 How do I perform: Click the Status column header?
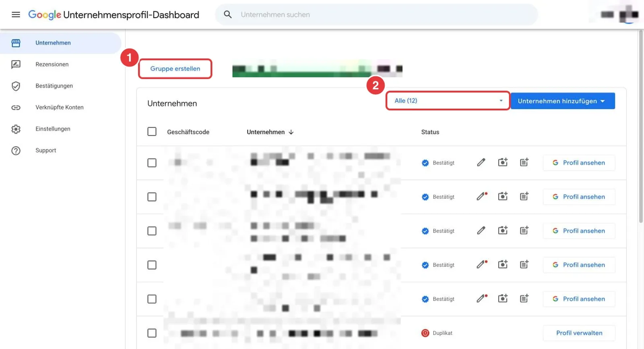pyautogui.click(x=430, y=132)
